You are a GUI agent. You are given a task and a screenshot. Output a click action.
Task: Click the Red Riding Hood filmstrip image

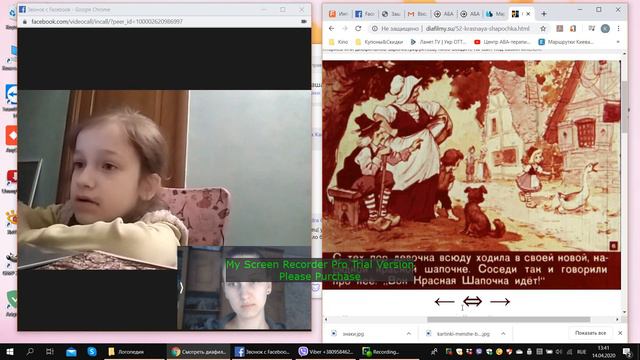(471, 175)
